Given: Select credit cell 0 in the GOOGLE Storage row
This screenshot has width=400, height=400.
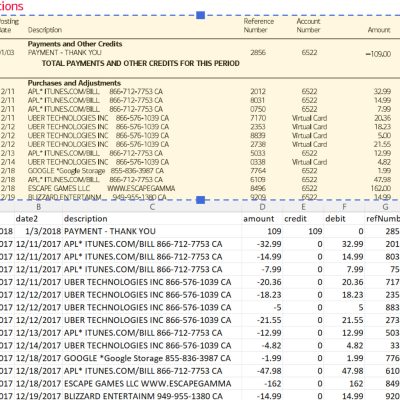Looking at the screenshot, I should coord(303,358).
